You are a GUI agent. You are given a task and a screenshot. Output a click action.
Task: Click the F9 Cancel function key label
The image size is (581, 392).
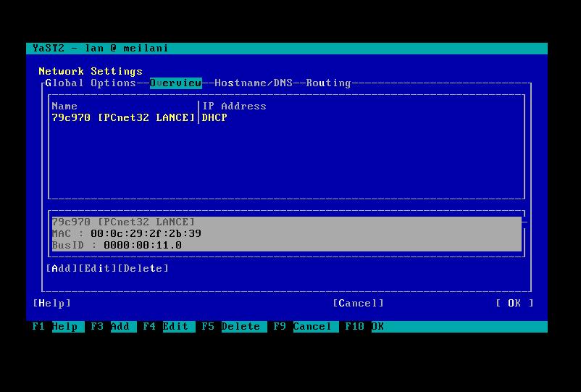point(306,326)
